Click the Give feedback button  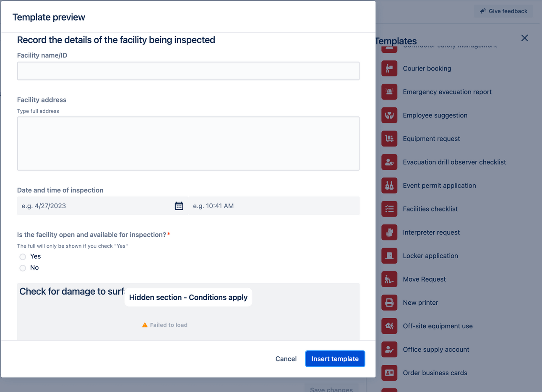tap(503, 11)
